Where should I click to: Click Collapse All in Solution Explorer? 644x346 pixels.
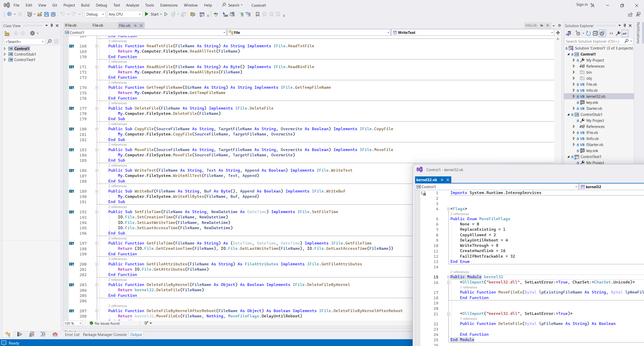(x=595, y=33)
